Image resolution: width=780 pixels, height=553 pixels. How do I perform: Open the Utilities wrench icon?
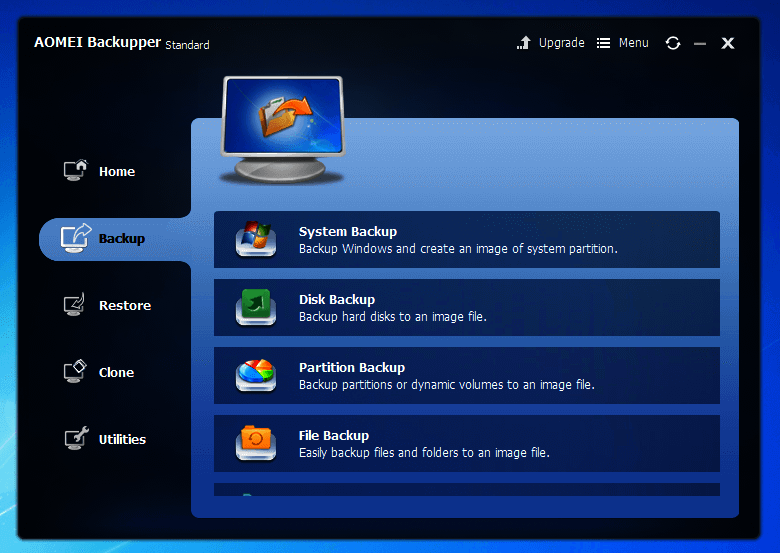[76, 439]
